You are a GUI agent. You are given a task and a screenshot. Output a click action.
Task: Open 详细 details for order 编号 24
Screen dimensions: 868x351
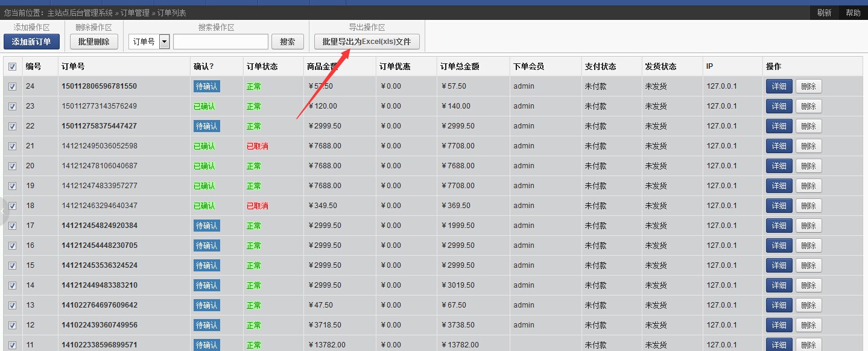778,86
